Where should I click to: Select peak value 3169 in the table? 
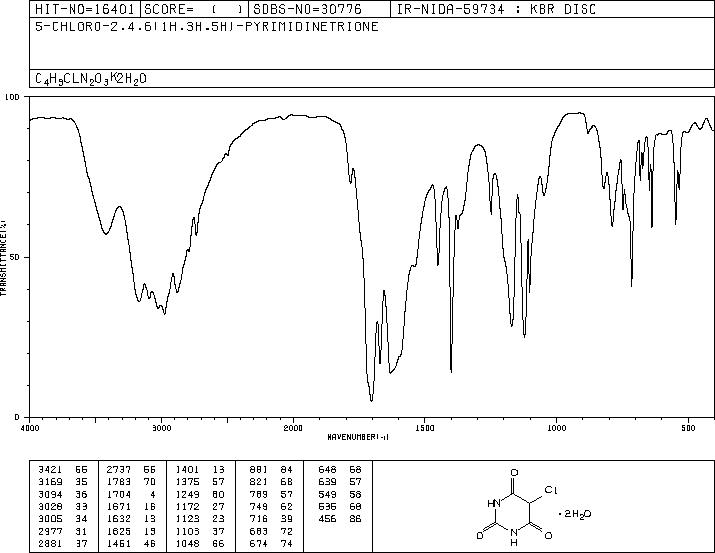click(x=51, y=482)
